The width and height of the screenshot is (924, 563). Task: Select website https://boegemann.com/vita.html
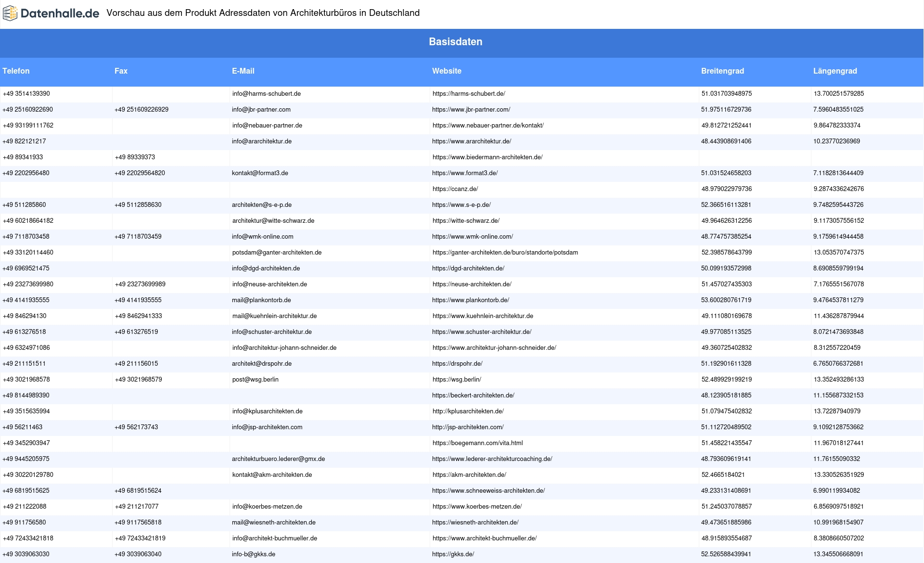coord(477,443)
